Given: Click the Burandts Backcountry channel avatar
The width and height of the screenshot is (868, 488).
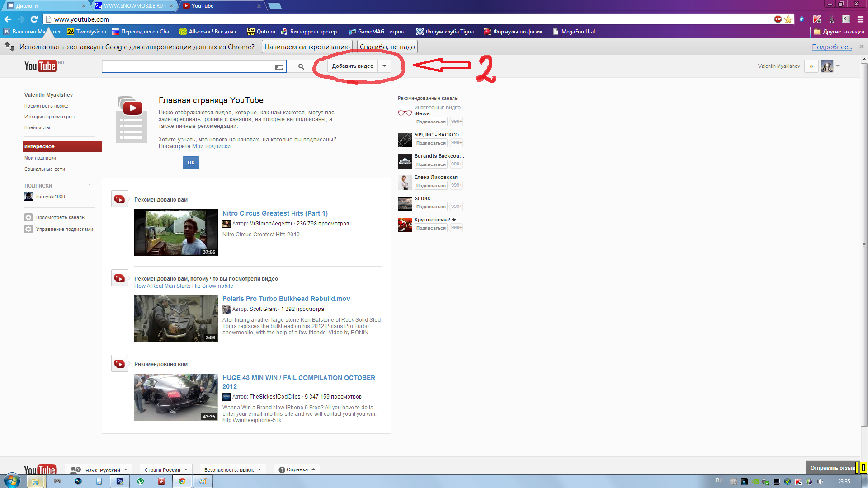Looking at the screenshot, I should pyautogui.click(x=405, y=161).
